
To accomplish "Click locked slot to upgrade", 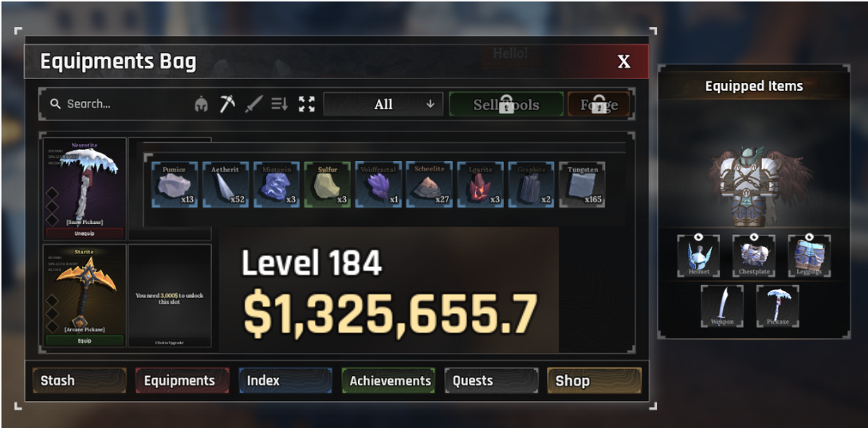I will pyautogui.click(x=170, y=296).
